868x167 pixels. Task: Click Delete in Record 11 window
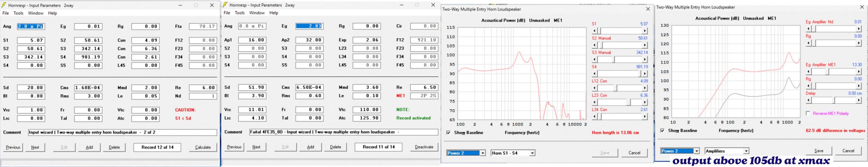coord(336,147)
